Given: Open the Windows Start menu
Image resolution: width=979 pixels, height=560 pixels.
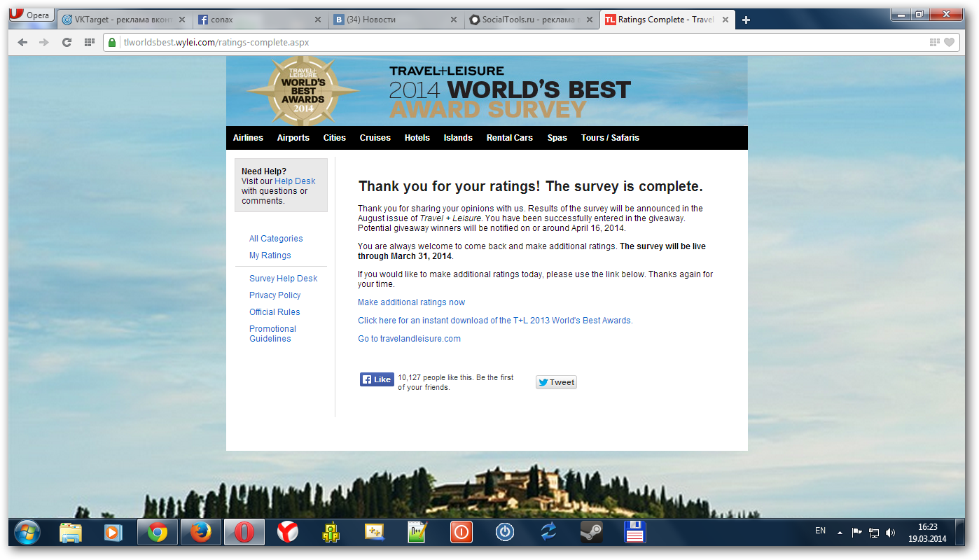Looking at the screenshot, I should tap(27, 533).
